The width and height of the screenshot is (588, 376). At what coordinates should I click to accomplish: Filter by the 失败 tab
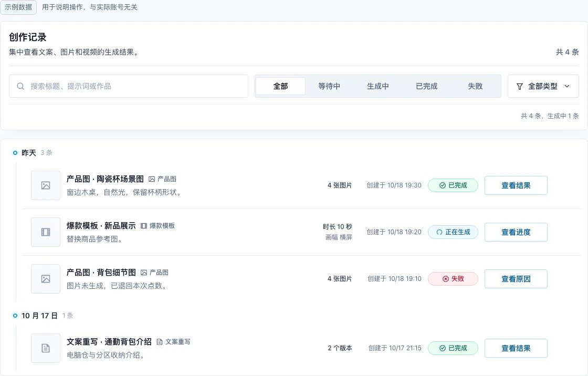pyautogui.click(x=476, y=86)
